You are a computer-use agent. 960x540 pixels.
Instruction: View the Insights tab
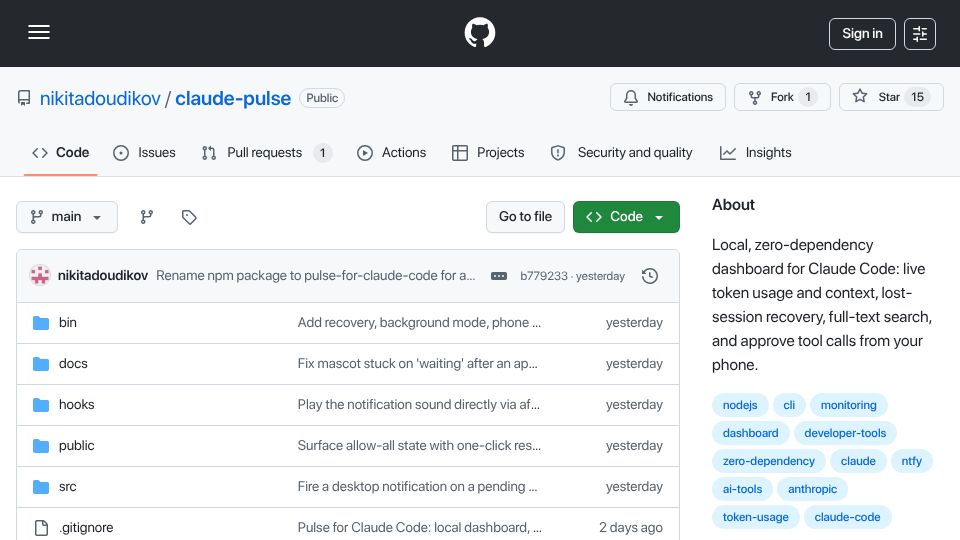coord(756,152)
